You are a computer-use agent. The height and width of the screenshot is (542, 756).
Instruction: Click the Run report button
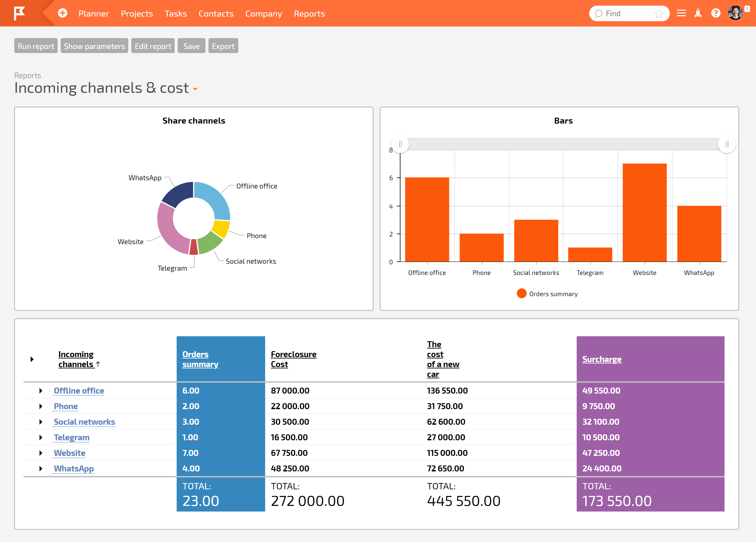[36, 46]
